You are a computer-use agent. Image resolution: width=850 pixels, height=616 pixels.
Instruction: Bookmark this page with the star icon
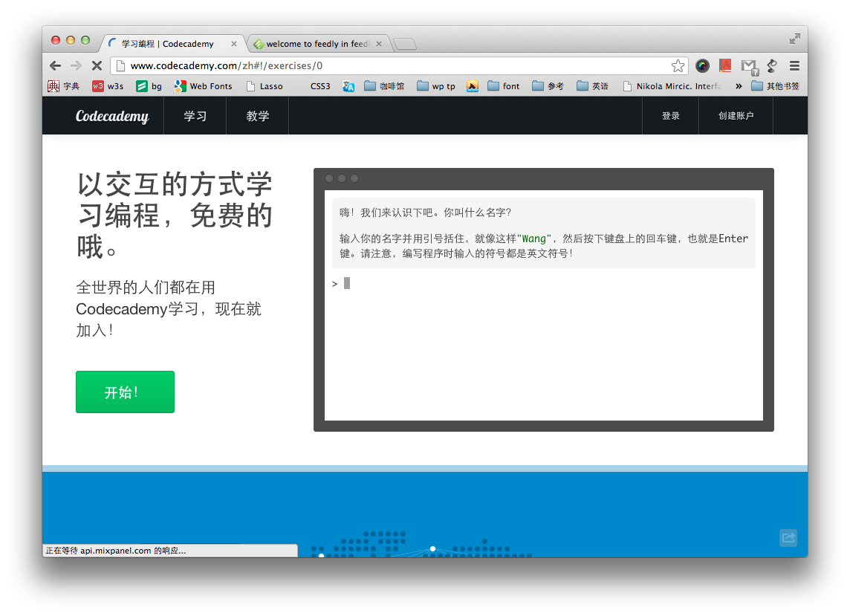[678, 65]
